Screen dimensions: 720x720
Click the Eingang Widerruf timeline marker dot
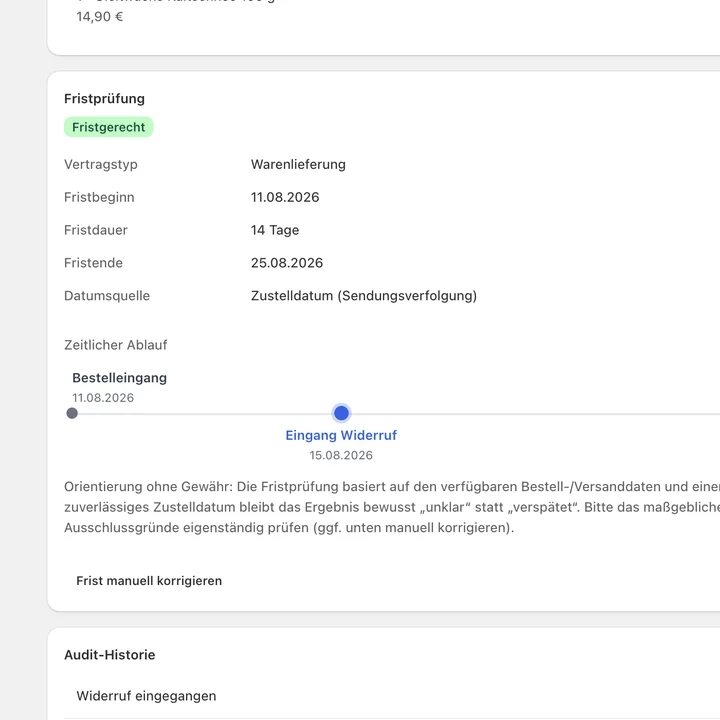(x=341, y=413)
